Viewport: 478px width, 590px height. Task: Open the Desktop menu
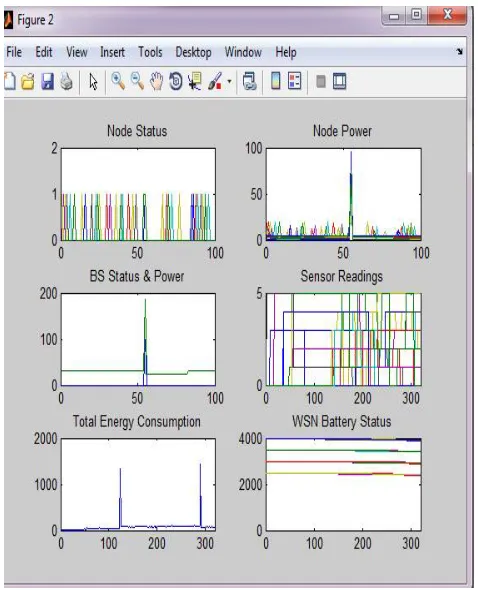point(193,52)
